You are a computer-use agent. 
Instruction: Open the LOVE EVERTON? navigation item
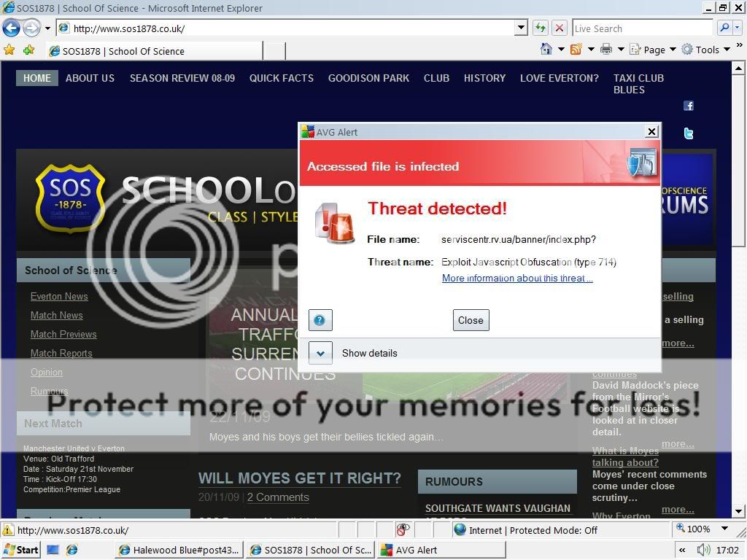(560, 78)
